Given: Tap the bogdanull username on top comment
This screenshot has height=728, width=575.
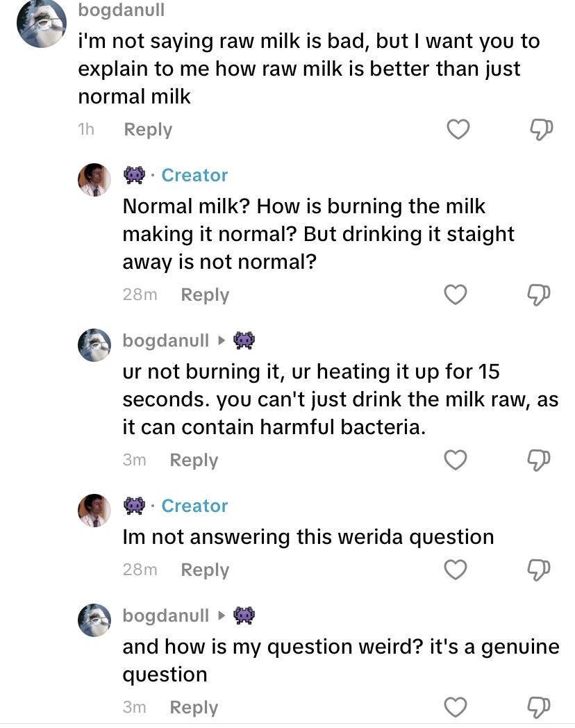Looking at the screenshot, I should coord(122,10).
